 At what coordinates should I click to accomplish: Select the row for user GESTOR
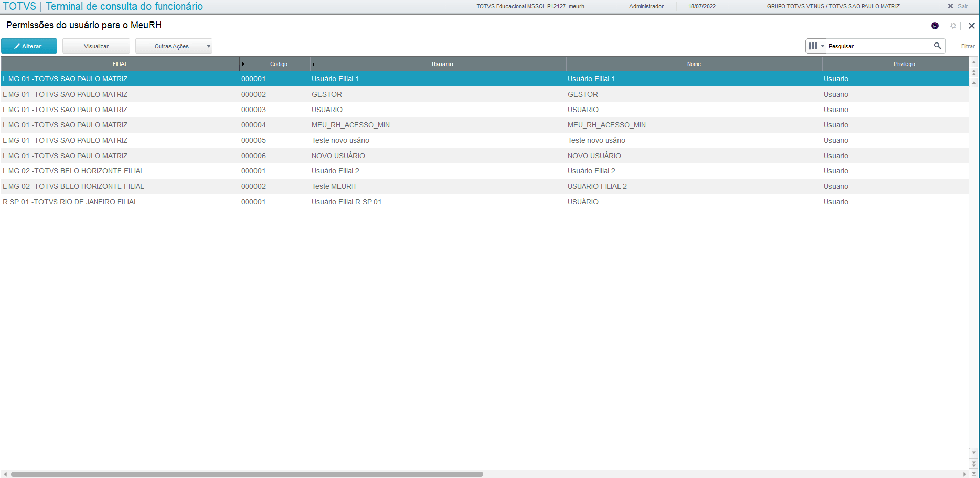(484, 94)
